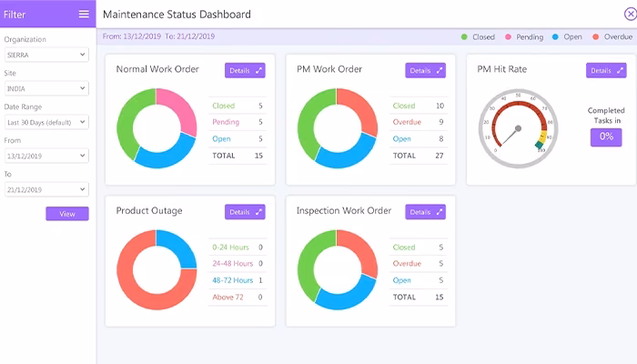Select the Above 72 outage row
The height and width of the screenshot is (364, 637).
pyautogui.click(x=238, y=297)
